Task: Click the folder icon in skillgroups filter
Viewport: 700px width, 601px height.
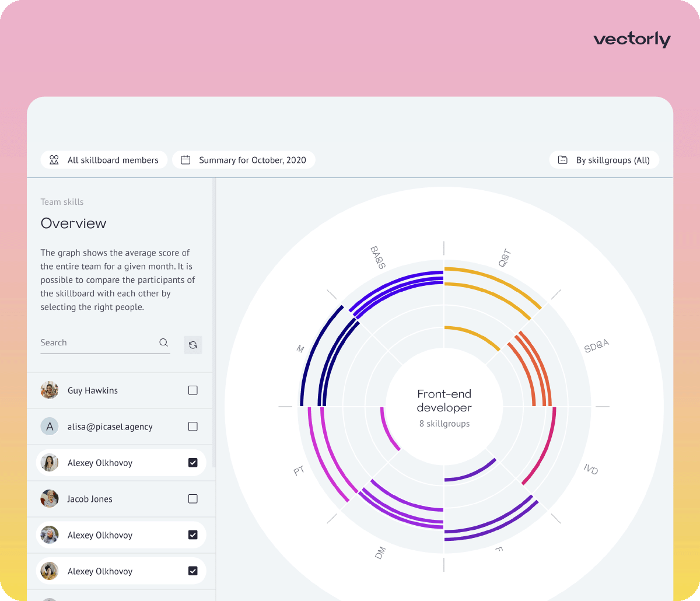Action: (x=563, y=160)
